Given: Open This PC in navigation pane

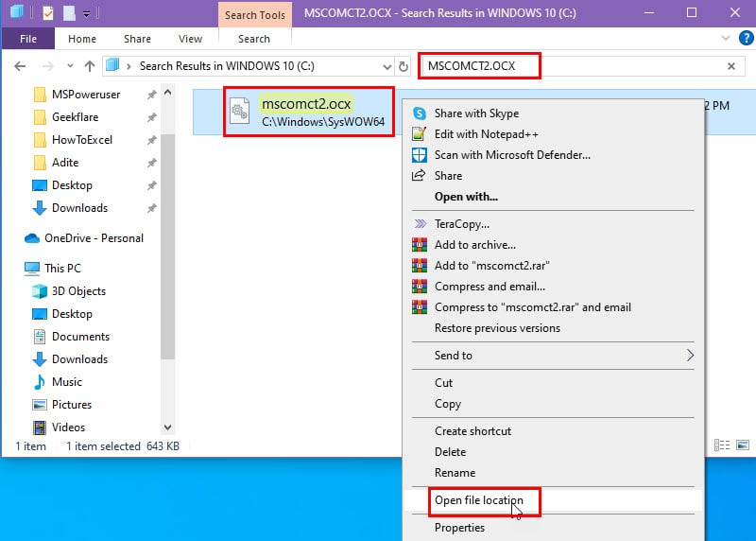Looking at the screenshot, I should pos(62,269).
